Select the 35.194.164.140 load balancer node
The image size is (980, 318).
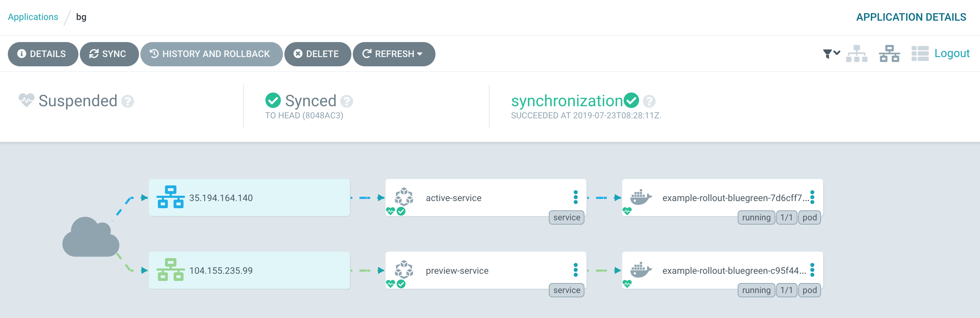coord(249,198)
